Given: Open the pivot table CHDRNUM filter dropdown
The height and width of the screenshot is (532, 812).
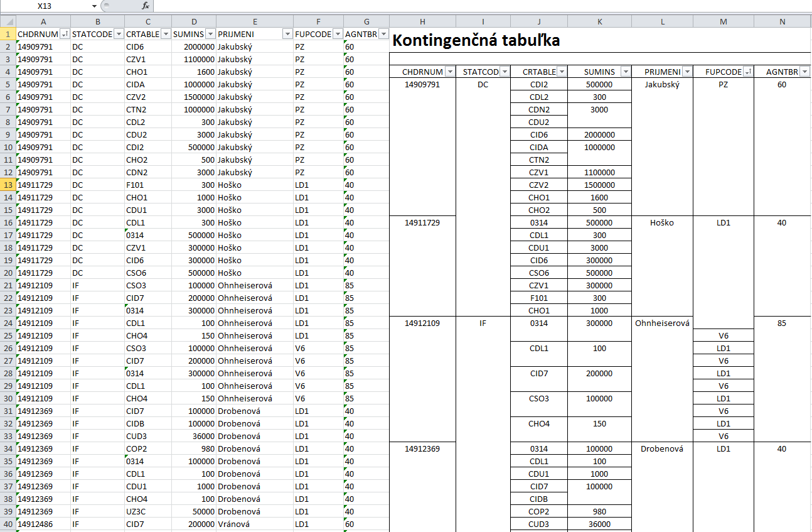Looking at the screenshot, I should coord(449,72).
